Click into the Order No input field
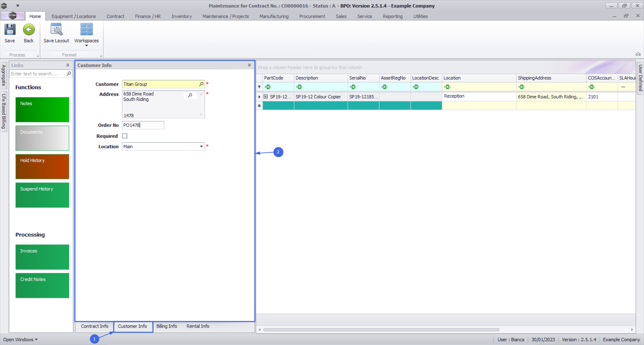The image size is (644, 345). [143, 125]
